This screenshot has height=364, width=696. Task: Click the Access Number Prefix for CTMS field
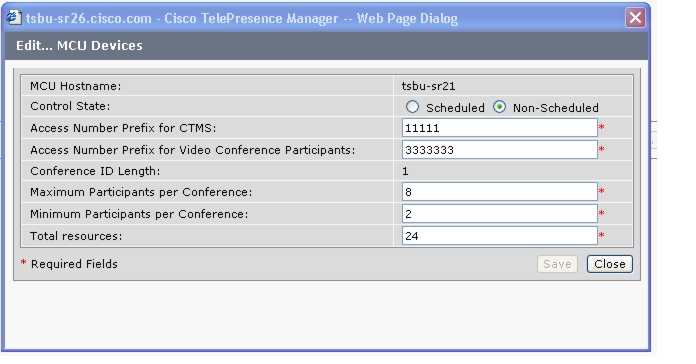pos(500,128)
